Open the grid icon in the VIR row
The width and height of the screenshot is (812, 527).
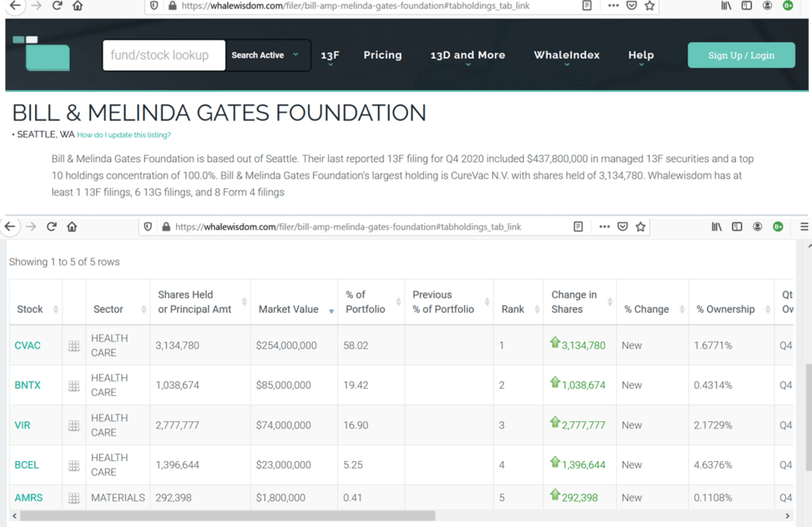(74, 425)
